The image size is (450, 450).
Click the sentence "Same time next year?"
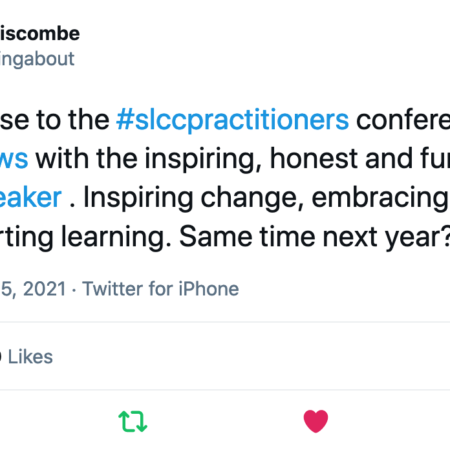click(x=314, y=237)
